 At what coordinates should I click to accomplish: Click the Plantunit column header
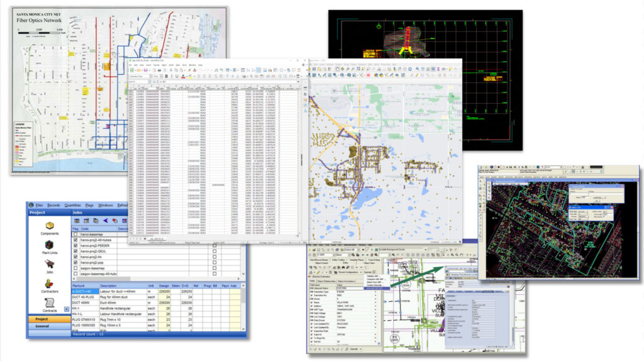tap(85, 286)
